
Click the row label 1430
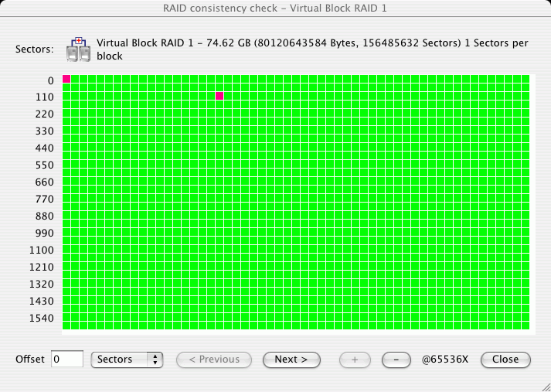[x=42, y=301]
